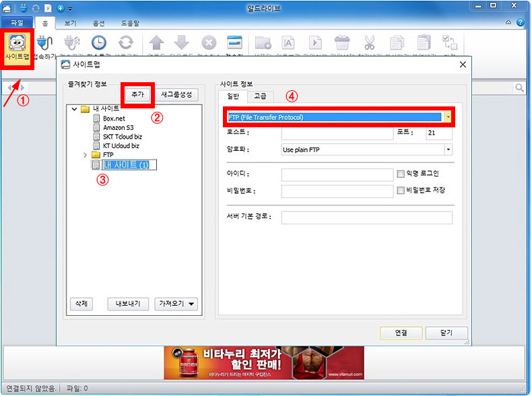Screen dimensions: 532x396
Task: Click the 비타누리 advertisement banner
Action: (x=264, y=363)
